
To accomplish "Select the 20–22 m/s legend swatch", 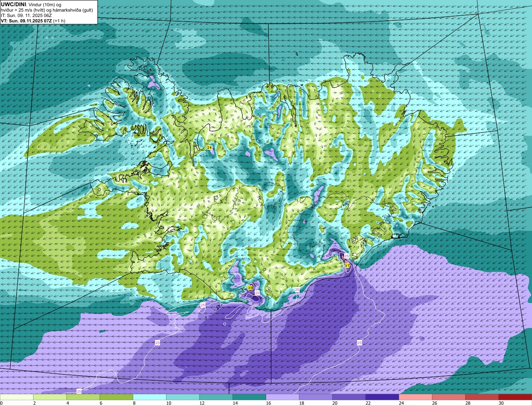I will [x=350, y=397].
